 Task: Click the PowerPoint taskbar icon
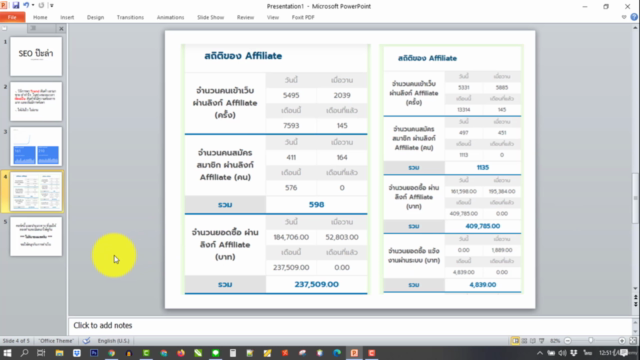coord(354,353)
